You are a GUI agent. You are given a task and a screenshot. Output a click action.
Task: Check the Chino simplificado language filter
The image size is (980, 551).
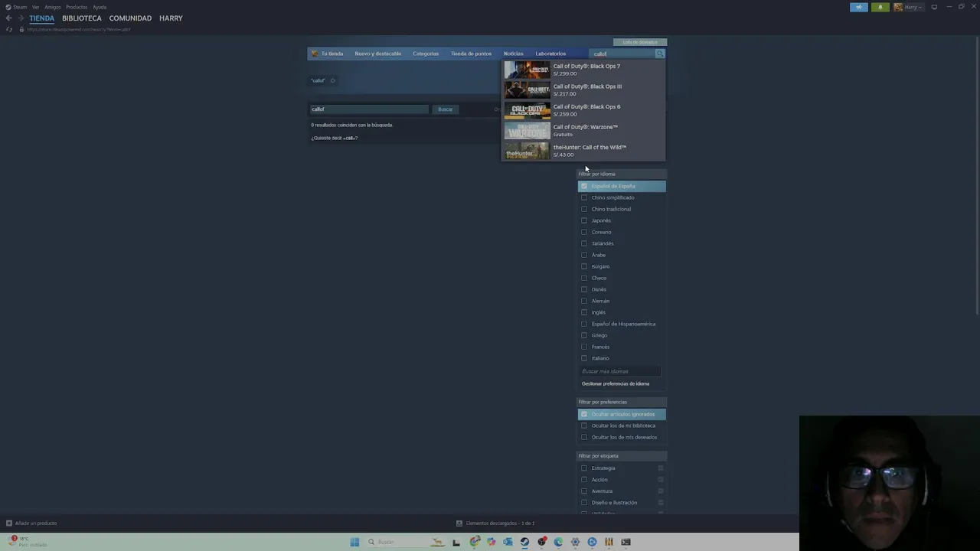coord(584,197)
